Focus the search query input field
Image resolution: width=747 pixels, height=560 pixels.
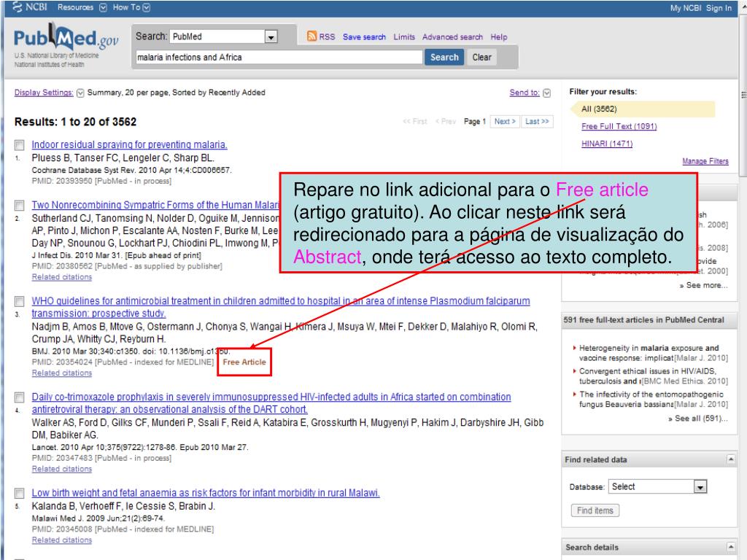tap(279, 57)
